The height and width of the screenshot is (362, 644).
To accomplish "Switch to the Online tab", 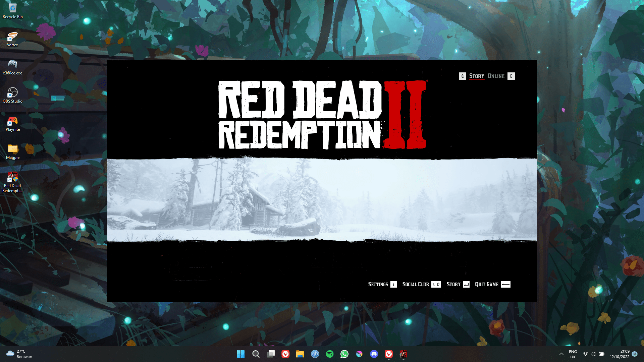I will pos(496,76).
